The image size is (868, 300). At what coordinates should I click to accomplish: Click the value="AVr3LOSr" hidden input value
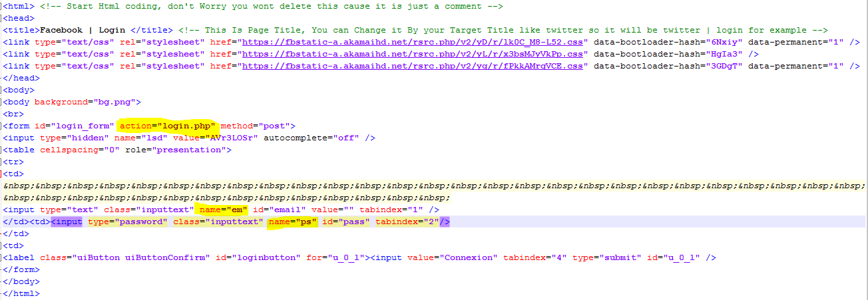click(216, 138)
